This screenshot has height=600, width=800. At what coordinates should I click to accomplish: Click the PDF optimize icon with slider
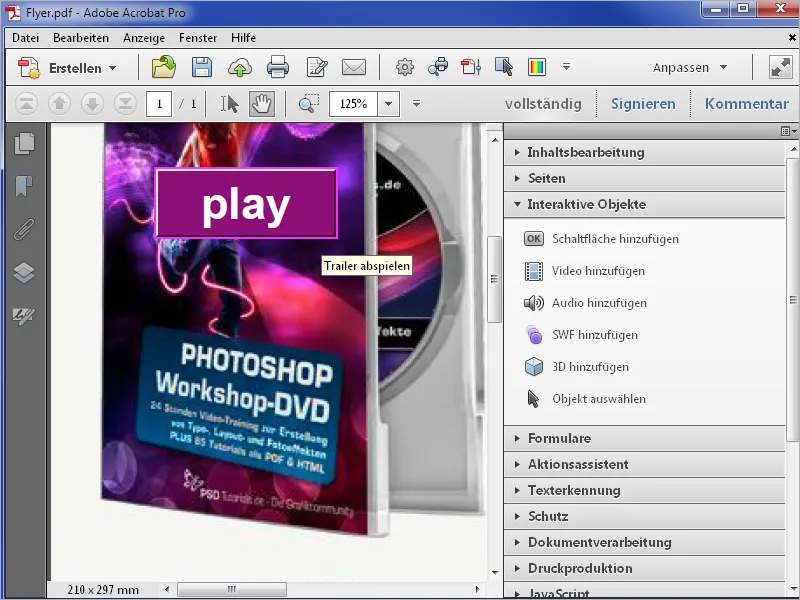471,67
